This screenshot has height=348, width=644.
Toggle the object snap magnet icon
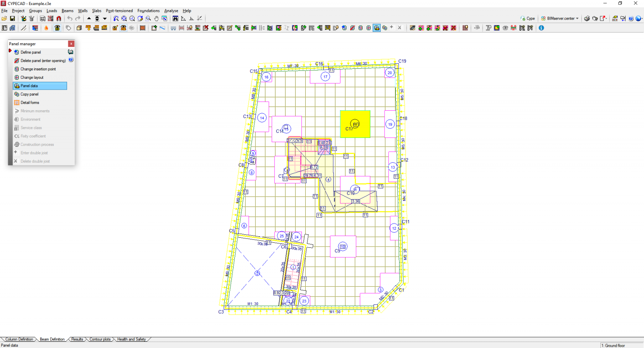click(x=59, y=18)
